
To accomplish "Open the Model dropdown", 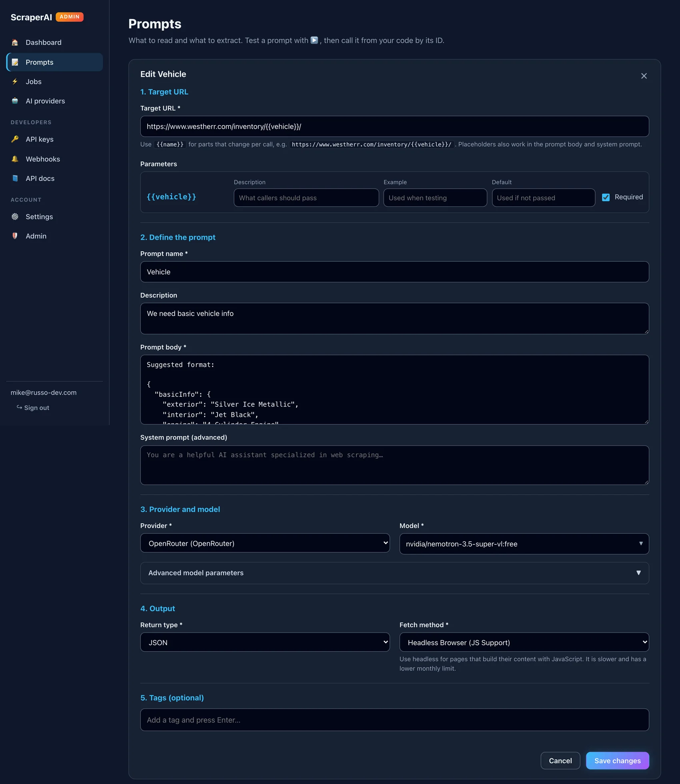I will [524, 544].
